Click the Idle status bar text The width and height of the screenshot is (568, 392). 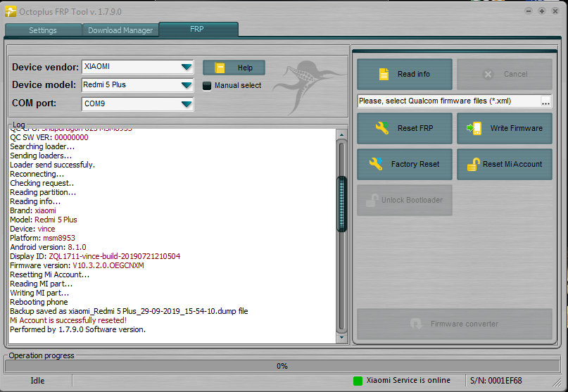(38, 381)
